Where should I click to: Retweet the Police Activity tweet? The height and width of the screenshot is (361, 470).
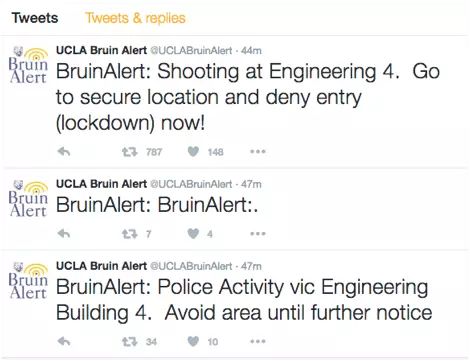[x=130, y=342]
